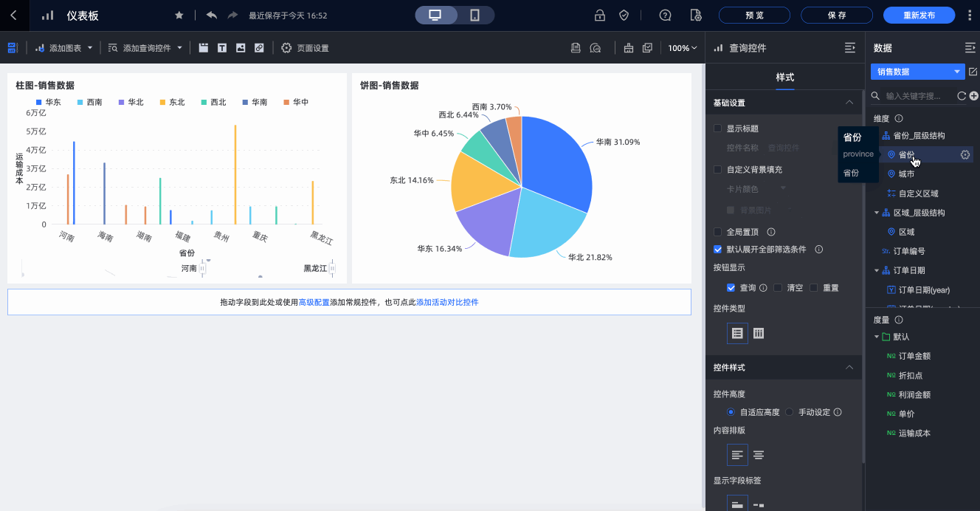Open the 添加活动对比控件 link
The width and height of the screenshot is (980, 511).
(447, 302)
